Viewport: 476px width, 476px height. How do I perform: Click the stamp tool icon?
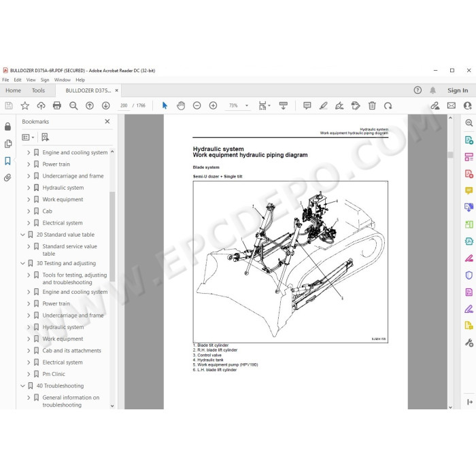(356, 105)
